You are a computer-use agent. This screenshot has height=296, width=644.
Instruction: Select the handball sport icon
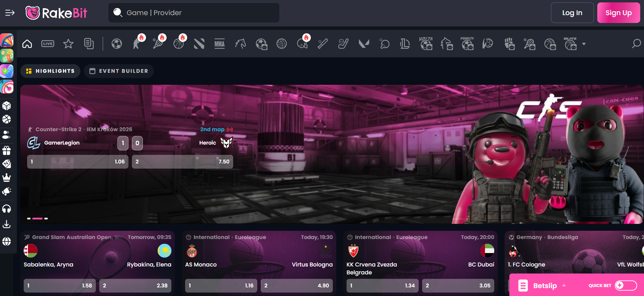click(488, 44)
